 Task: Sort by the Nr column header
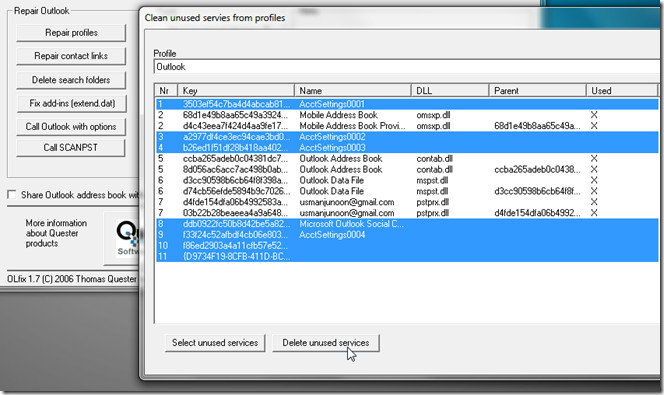point(166,91)
